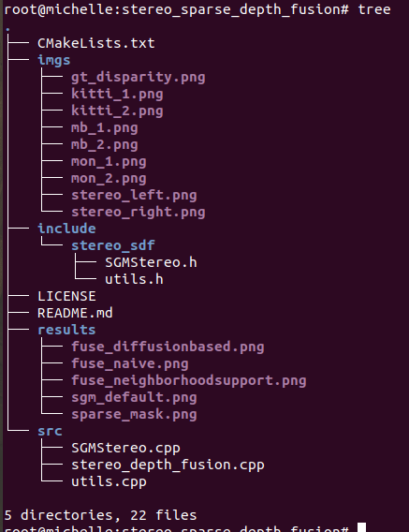Select kitti_1.png file entry
The height and width of the screenshot is (532, 409).
117,95
